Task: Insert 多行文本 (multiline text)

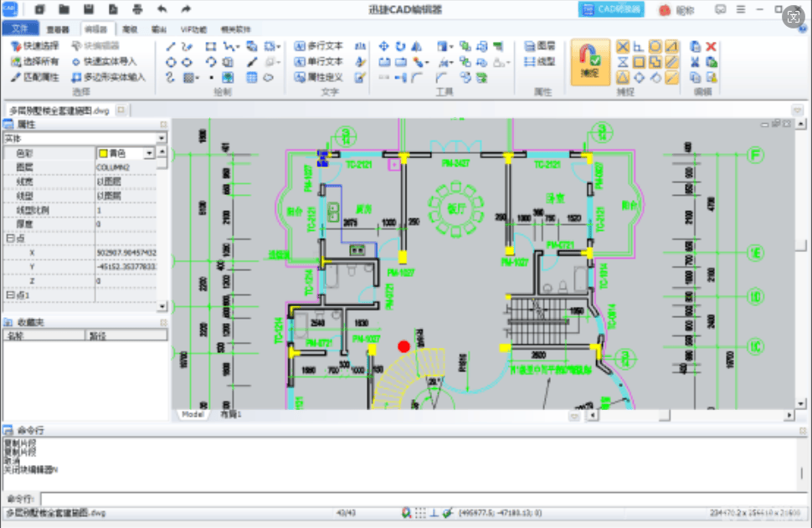Action: click(x=319, y=46)
